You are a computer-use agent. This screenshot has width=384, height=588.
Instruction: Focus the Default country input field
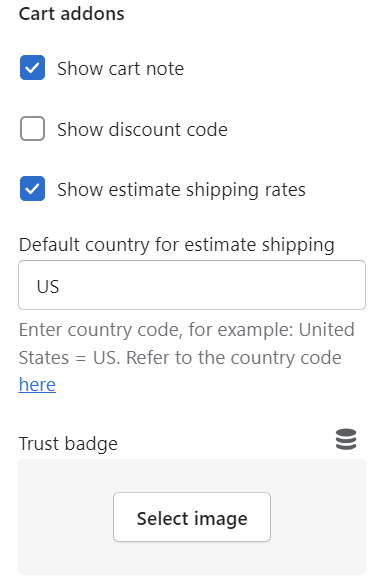pyautogui.click(x=192, y=285)
